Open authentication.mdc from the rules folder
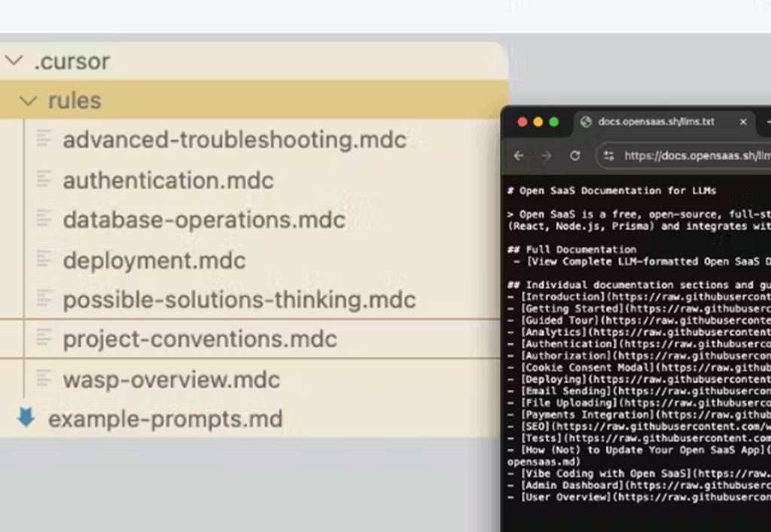 [x=168, y=181]
